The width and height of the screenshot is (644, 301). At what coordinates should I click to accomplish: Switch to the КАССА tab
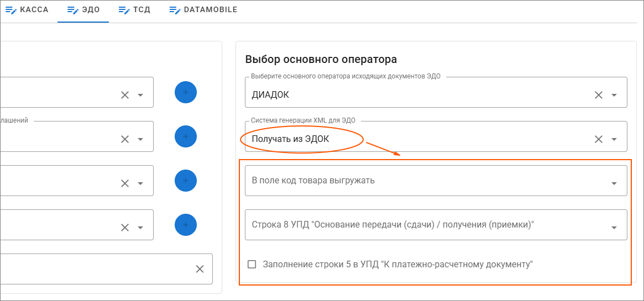pyautogui.click(x=27, y=10)
